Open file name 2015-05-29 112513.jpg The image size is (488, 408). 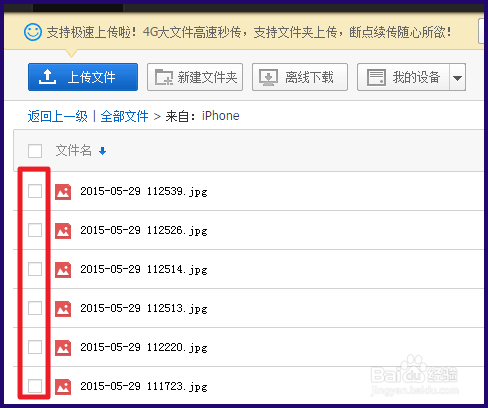144,309
